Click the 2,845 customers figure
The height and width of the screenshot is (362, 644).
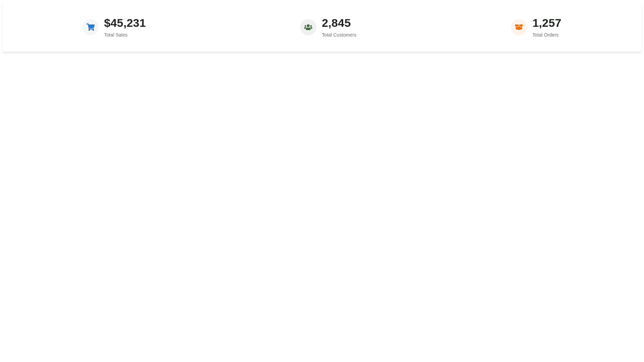coord(336,23)
